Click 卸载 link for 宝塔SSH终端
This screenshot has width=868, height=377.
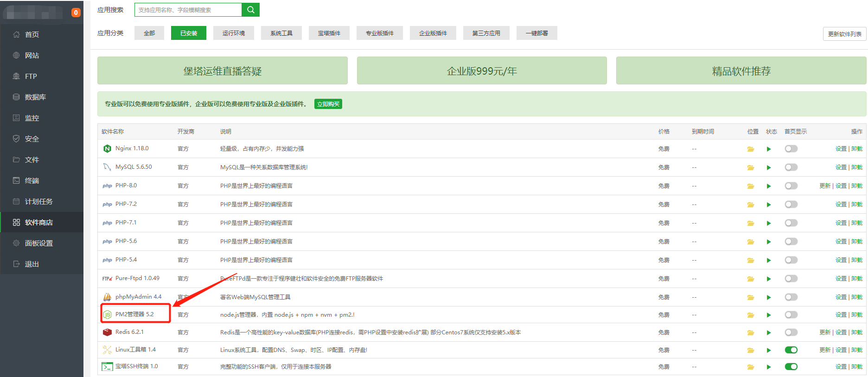(857, 367)
